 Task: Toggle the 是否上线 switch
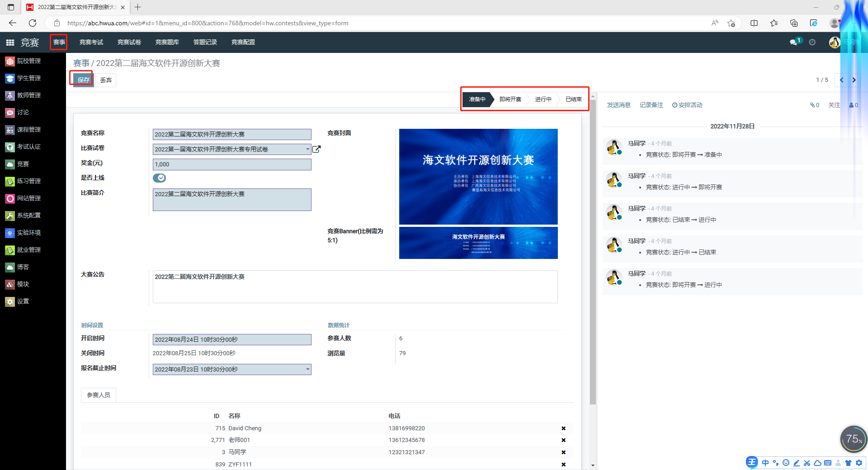159,178
